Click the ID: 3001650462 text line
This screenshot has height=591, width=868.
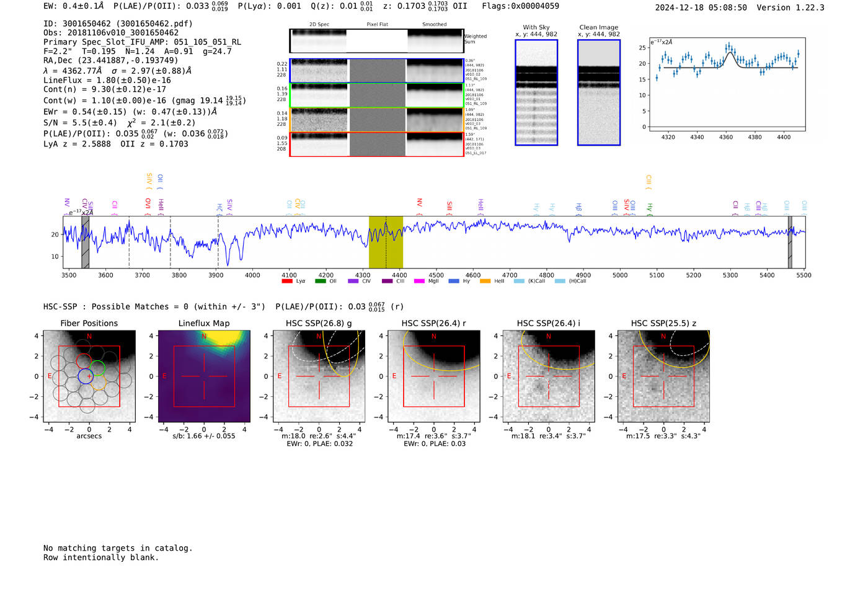pyautogui.click(x=118, y=24)
